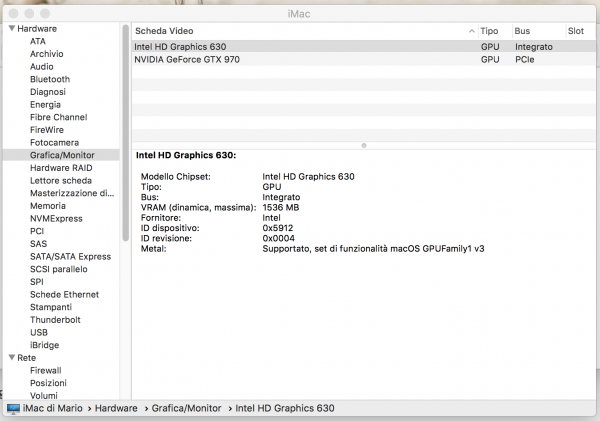600x421 pixels.
Task: Collapse the Rete section triangle
Action: click(10, 357)
